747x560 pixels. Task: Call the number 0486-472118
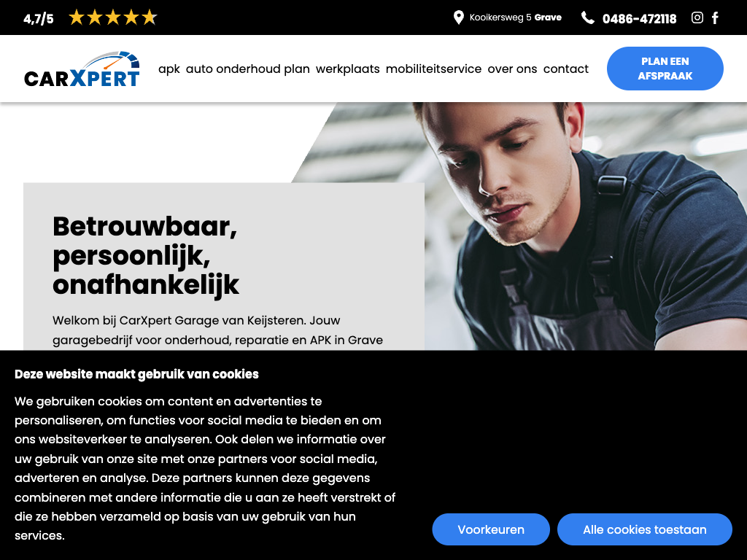(639, 18)
